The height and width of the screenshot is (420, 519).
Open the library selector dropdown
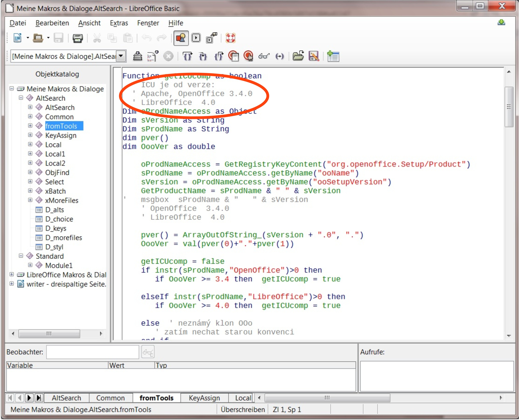[x=121, y=56]
